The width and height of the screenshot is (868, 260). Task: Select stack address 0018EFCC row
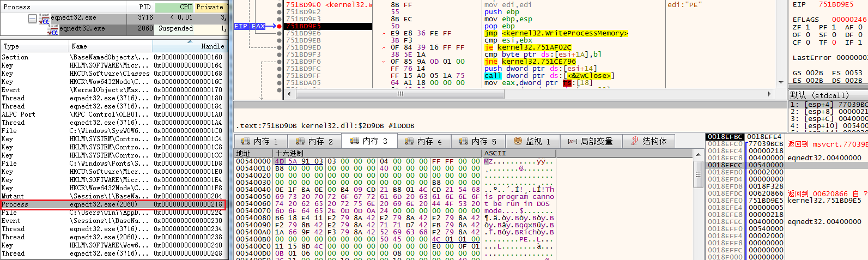point(787,165)
